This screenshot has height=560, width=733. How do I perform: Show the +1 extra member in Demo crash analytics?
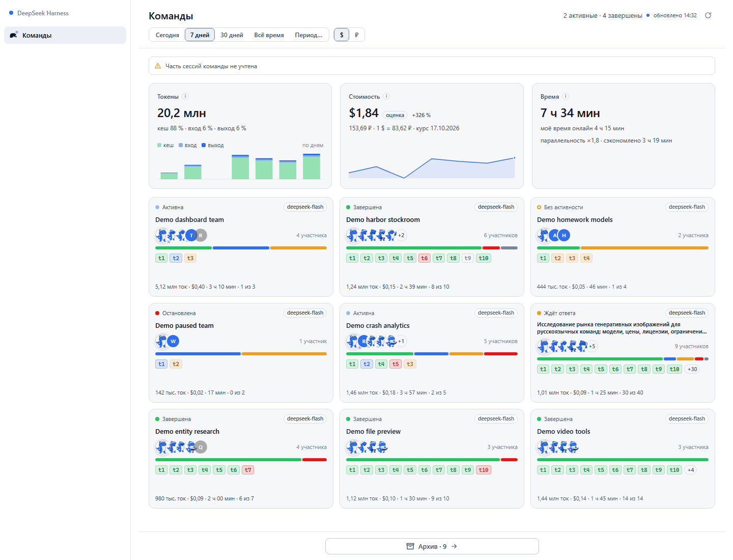pos(401,341)
